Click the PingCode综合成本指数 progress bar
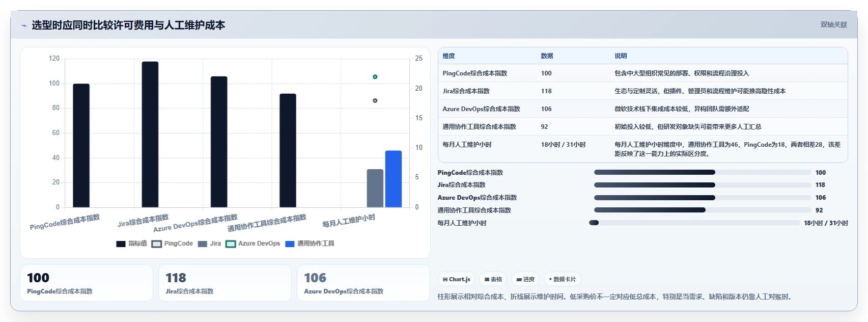The width and height of the screenshot is (868, 322). (x=703, y=172)
